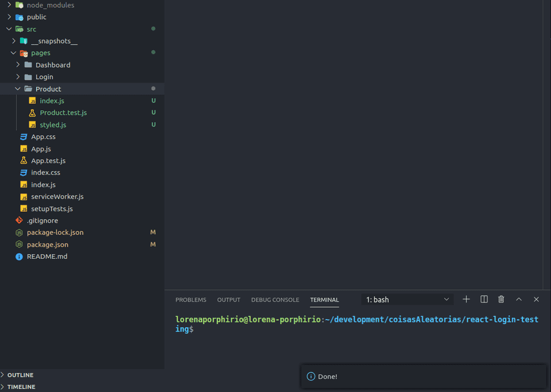Open the App.css file
The height and width of the screenshot is (392, 551).
tap(43, 137)
